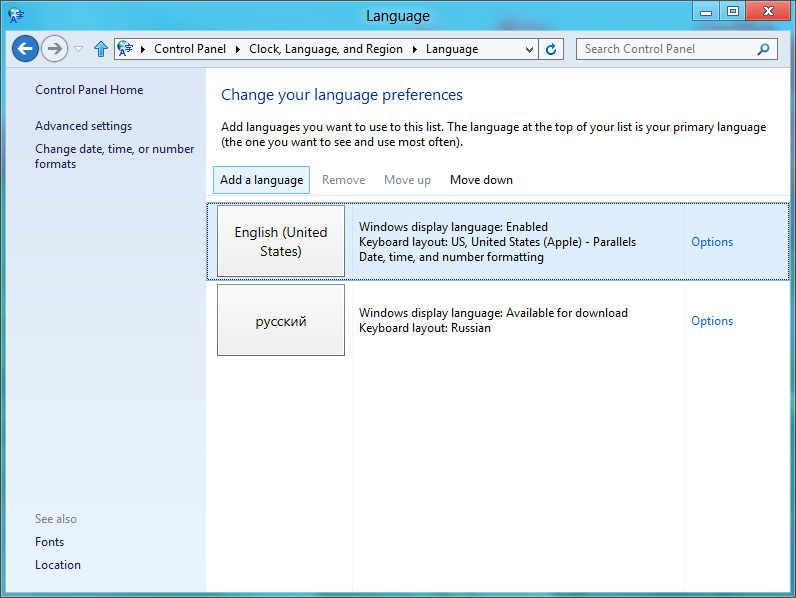Open Control Panel breadcrumb item
The image size is (796, 598).
point(190,49)
